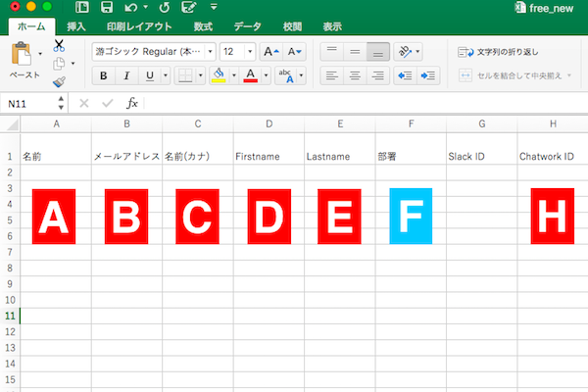Viewport: 588px width, 392px height.
Task: Click the Save floppy disk icon
Action: click(x=106, y=8)
